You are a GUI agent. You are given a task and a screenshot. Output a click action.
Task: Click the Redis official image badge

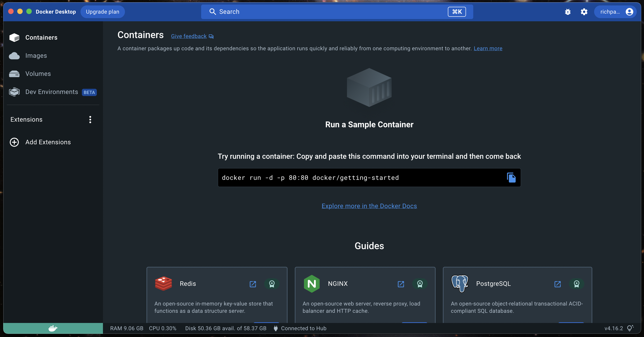(x=272, y=284)
